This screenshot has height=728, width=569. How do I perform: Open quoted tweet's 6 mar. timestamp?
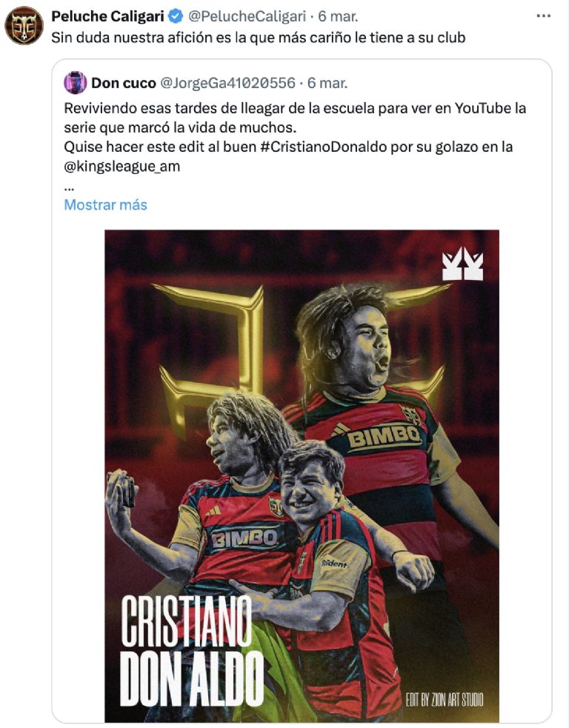(x=327, y=83)
